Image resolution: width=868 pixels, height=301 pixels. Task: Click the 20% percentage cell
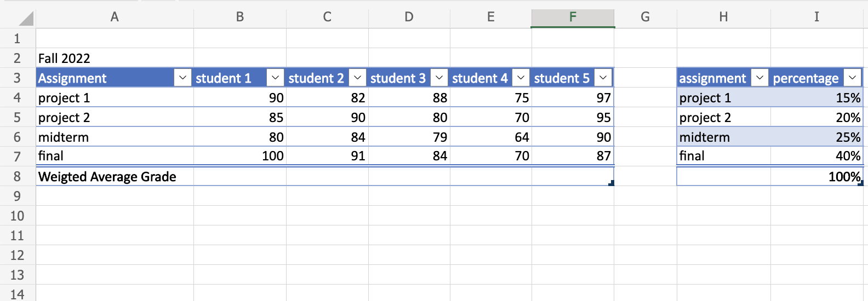tap(817, 117)
